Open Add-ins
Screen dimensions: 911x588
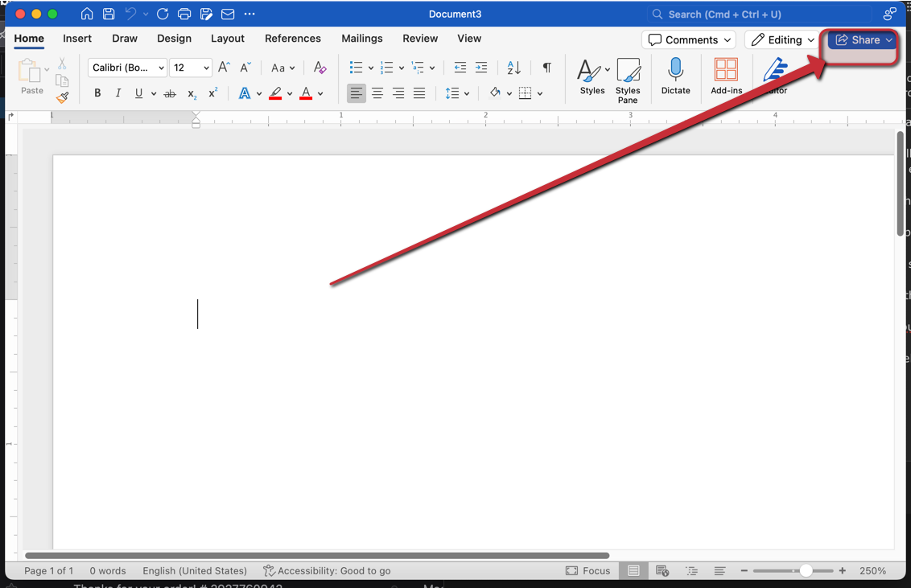[726, 76]
